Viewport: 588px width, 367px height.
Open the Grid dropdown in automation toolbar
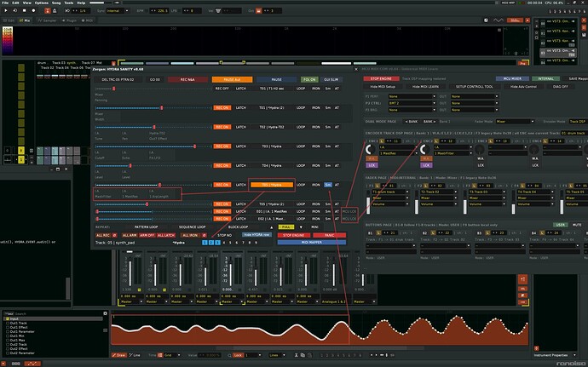coord(172,355)
